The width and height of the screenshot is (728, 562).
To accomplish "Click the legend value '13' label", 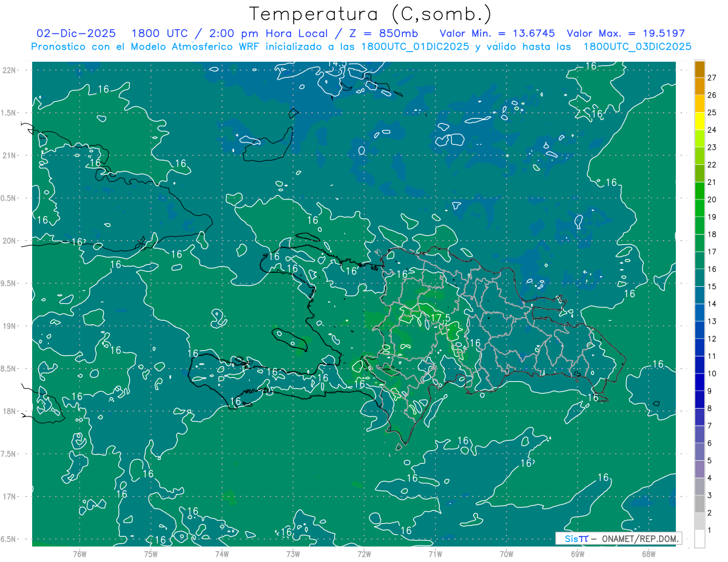I will (712, 321).
